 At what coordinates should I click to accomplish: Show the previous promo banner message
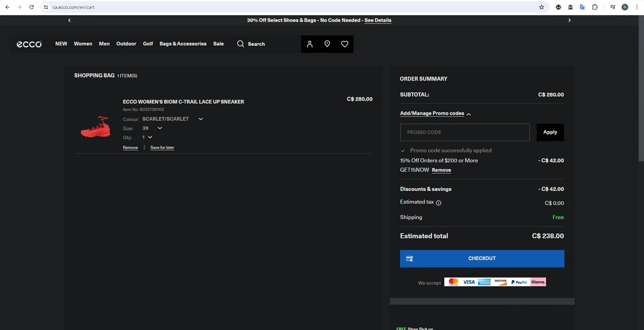[69, 20]
